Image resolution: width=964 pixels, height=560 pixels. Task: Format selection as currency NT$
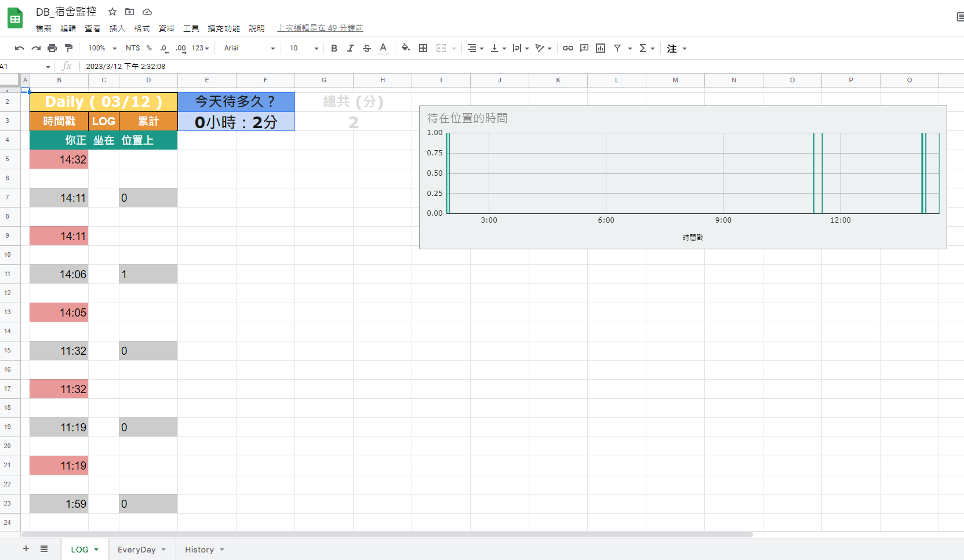pos(133,48)
